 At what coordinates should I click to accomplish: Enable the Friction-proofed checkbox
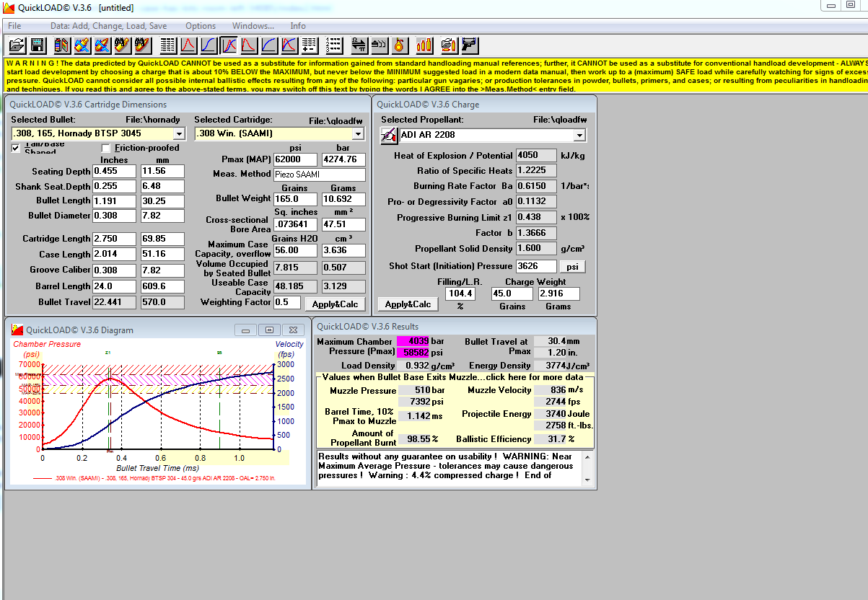[x=106, y=148]
